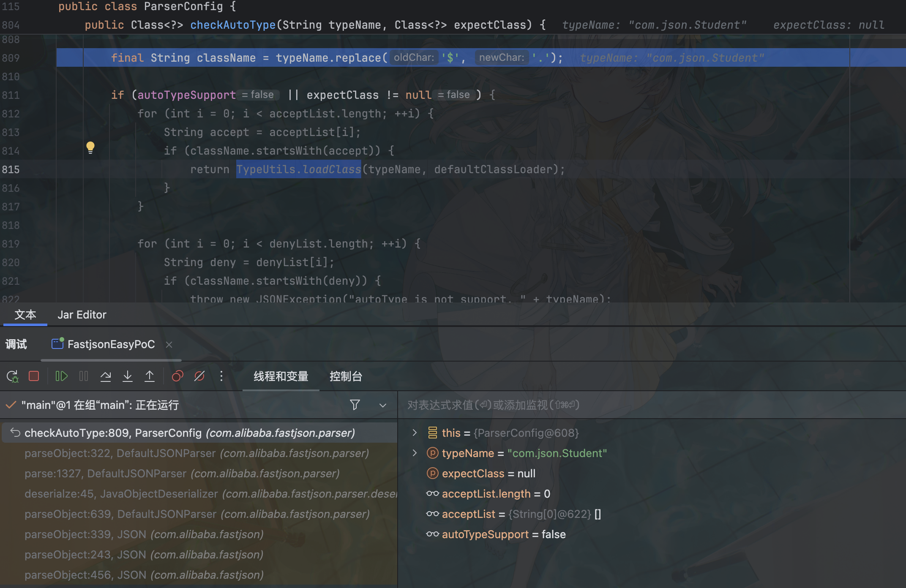Expand the 'this' ParserConfig variable
The image size is (906, 588).
415,433
